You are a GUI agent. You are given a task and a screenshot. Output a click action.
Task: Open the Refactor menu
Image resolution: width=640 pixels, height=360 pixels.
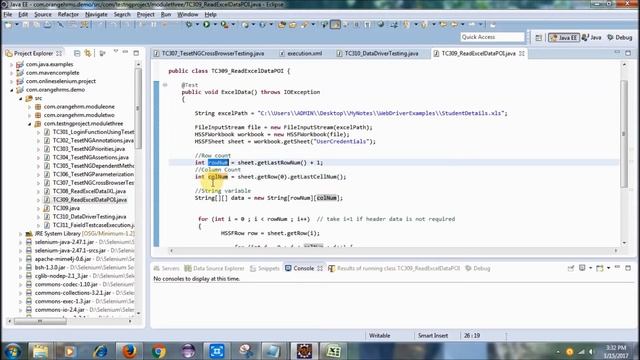[x=68, y=14]
